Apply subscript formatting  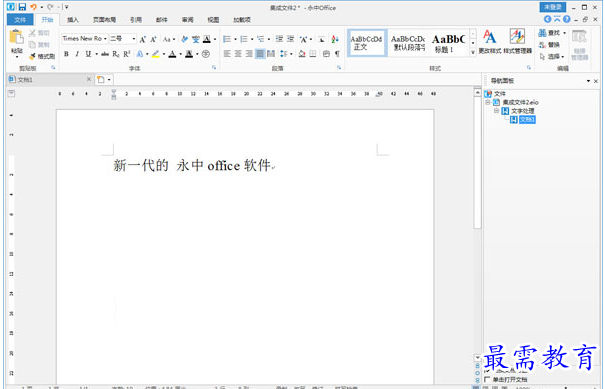point(116,54)
